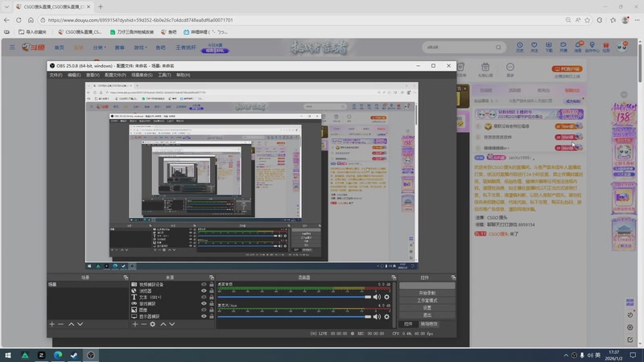This screenshot has width=644, height=362.
Task: Adjust desktop audio volume slider
Action: click(294, 297)
